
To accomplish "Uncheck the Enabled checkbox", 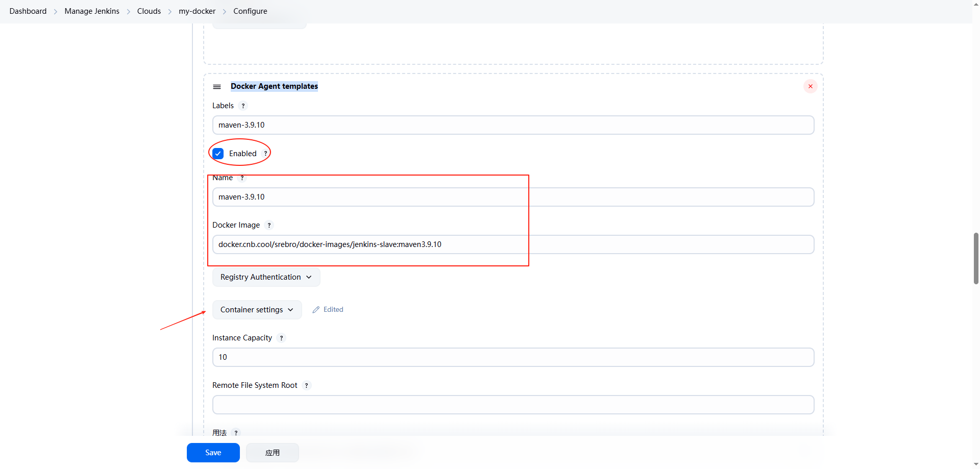I will [218, 154].
